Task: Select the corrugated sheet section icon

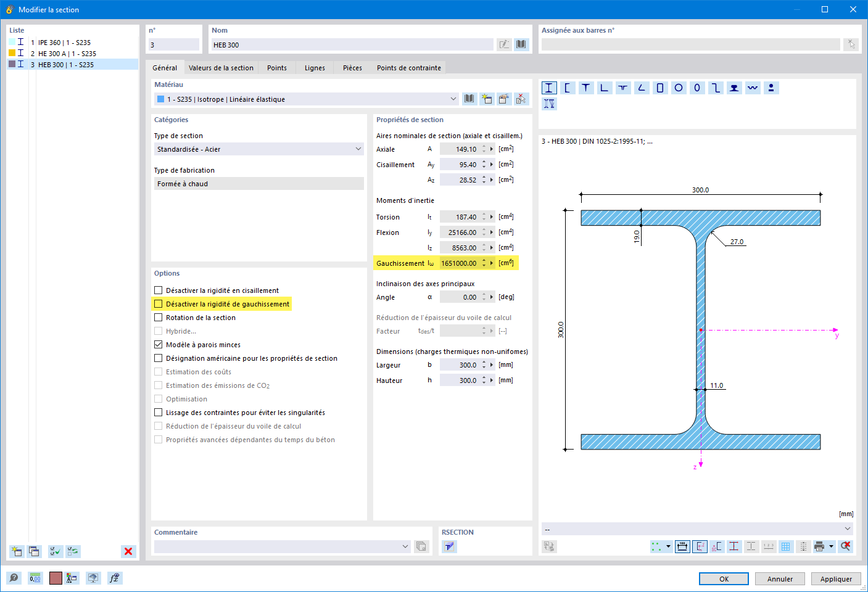Action: (x=753, y=88)
